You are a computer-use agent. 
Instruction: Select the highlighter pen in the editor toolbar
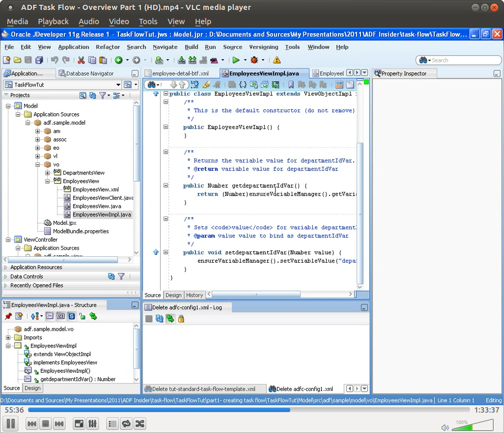tap(206, 84)
